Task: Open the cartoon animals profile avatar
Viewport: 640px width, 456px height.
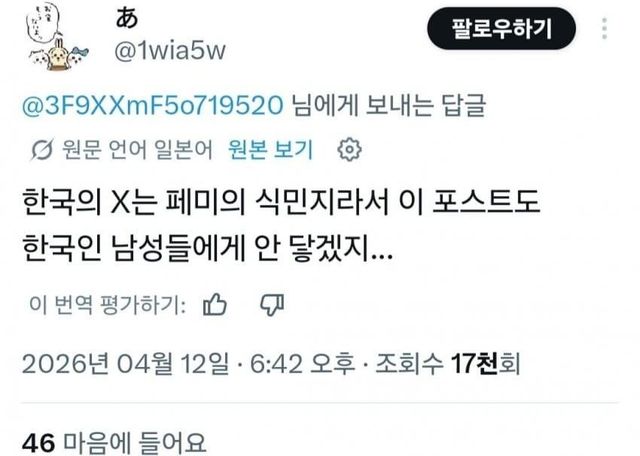Action: [57, 37]
